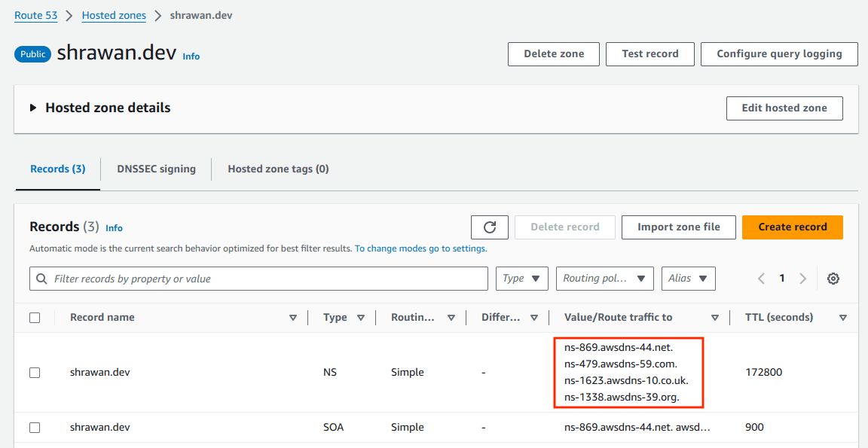Switch to the DNSSEC signing tab
Image resolution: width=868 pixels, height=448 pixels.
point(156,168)
